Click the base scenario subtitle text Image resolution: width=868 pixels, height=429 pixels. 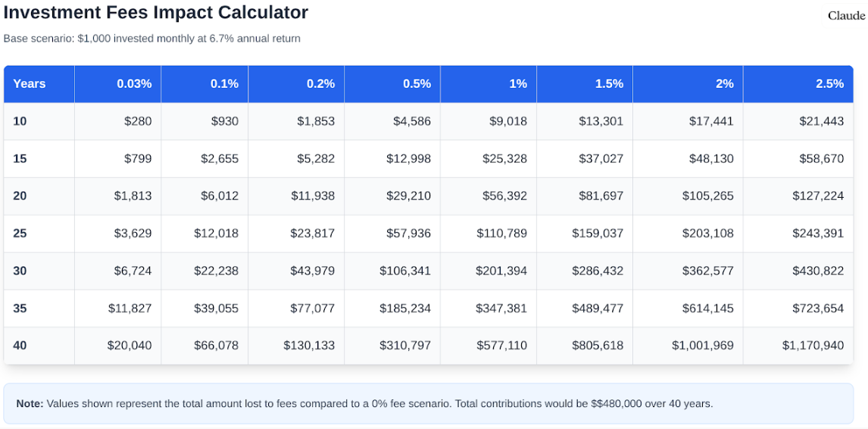click(x=152, y=39)
